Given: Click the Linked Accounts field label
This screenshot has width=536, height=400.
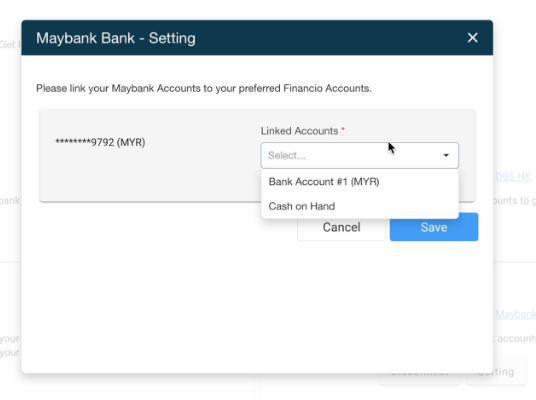Looking at the screenshot, I should click(299, 131).
